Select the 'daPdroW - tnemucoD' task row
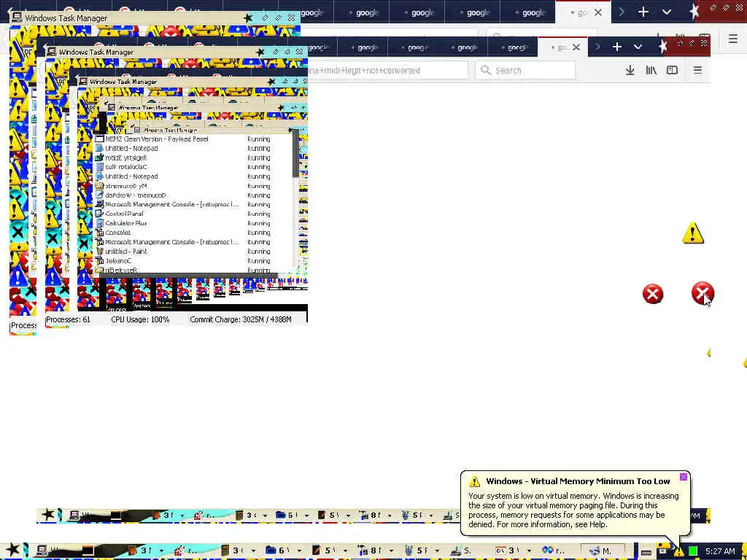This screenshot has width=747, height=560. pyautogui.click(x=194, y=195)
